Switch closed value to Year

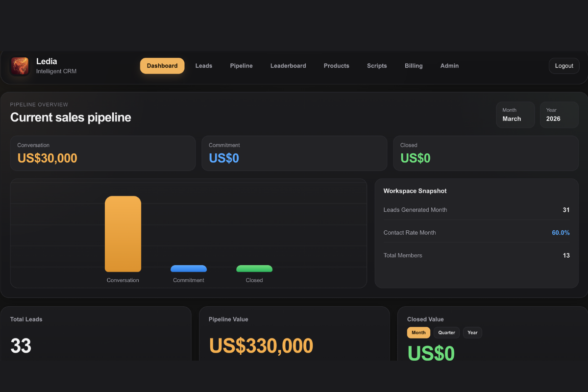pos(472,333)
